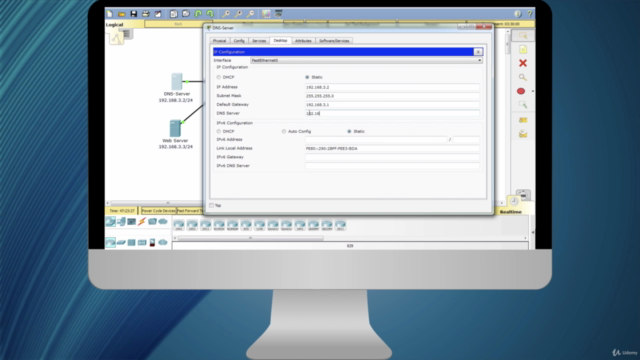This screenshot has width=640, height=360.
Task: Click the Add Complex PDU open envelope icon
Action: 523,134
